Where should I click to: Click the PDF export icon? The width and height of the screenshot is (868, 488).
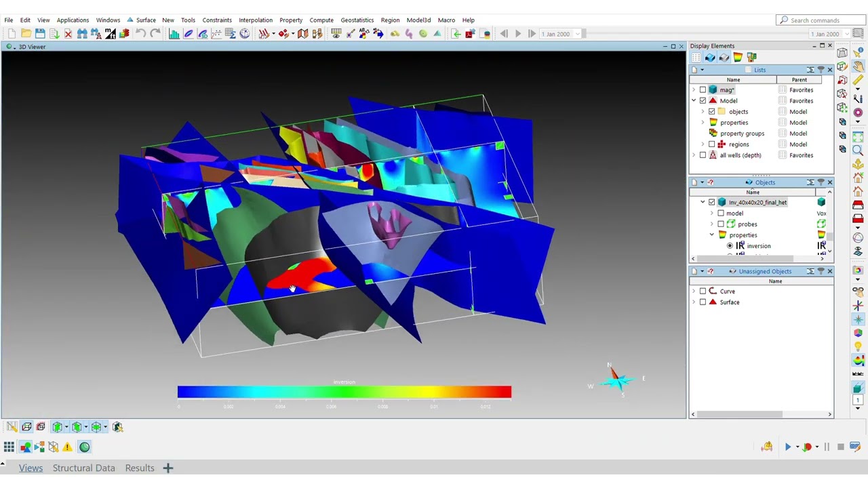[x=470, y=34]
